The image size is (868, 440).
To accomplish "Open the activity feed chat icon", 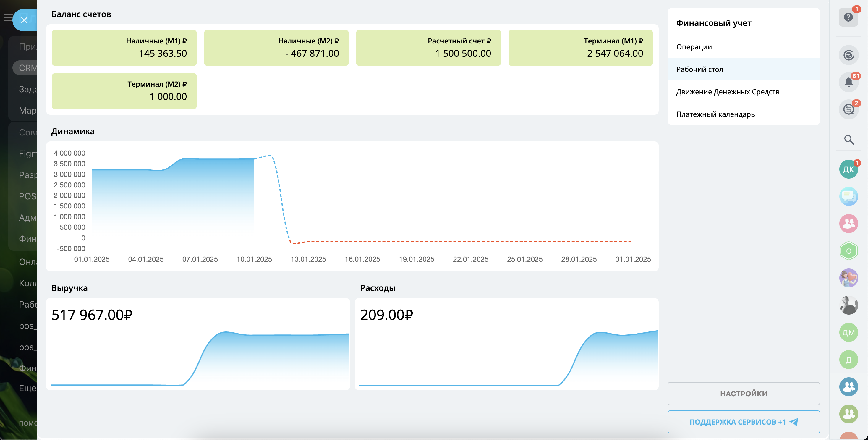I will pyautogui.click(x=848, y=109).
